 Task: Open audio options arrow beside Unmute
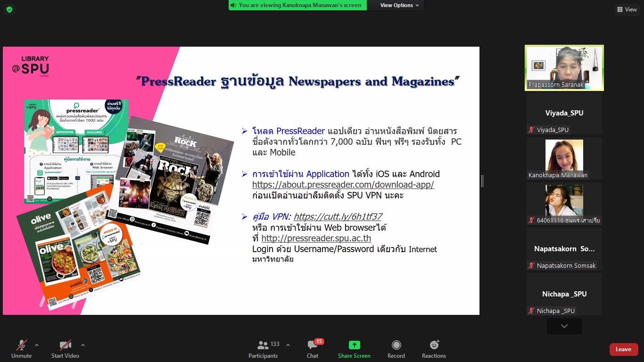click(37, 345)
